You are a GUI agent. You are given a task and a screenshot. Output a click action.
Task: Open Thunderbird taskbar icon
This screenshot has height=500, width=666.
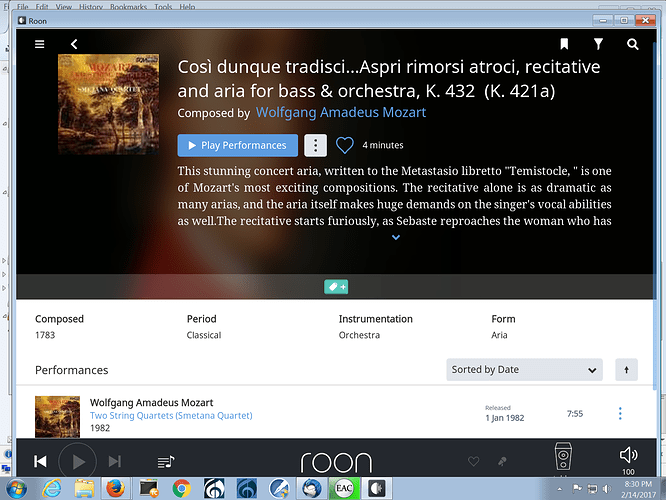[x=311, y=489]
